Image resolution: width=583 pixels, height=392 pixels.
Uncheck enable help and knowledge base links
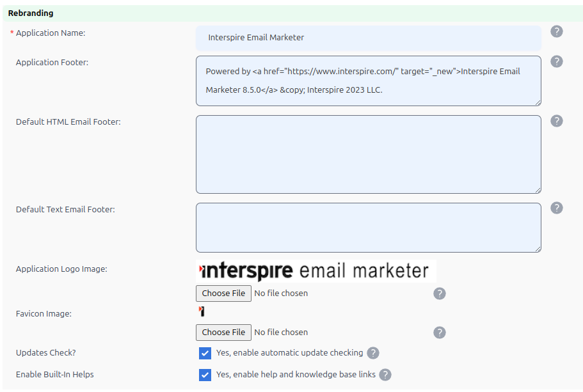[x=205, y=375]
